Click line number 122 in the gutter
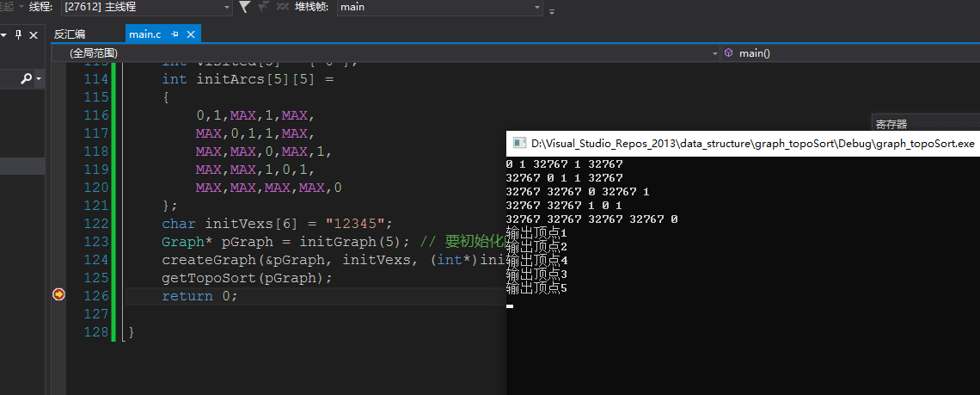 click(x=95, y=224)
